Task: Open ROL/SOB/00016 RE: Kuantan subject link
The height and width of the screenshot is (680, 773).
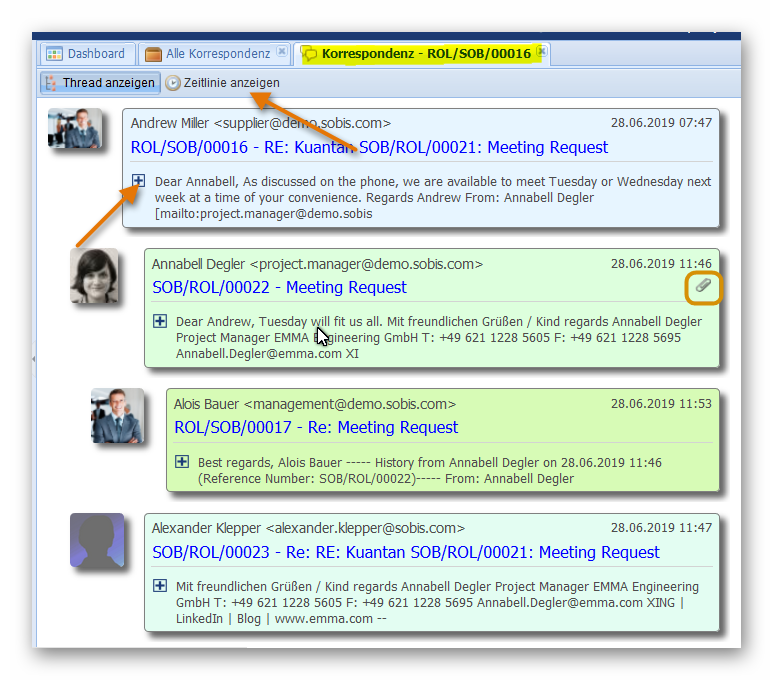Action: pos(369,147)
